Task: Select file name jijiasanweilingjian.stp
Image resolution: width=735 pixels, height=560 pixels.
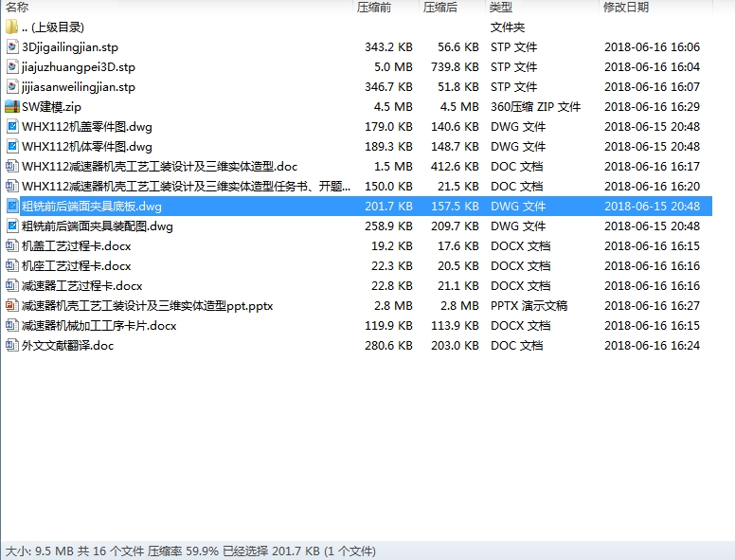Action: 79,87
